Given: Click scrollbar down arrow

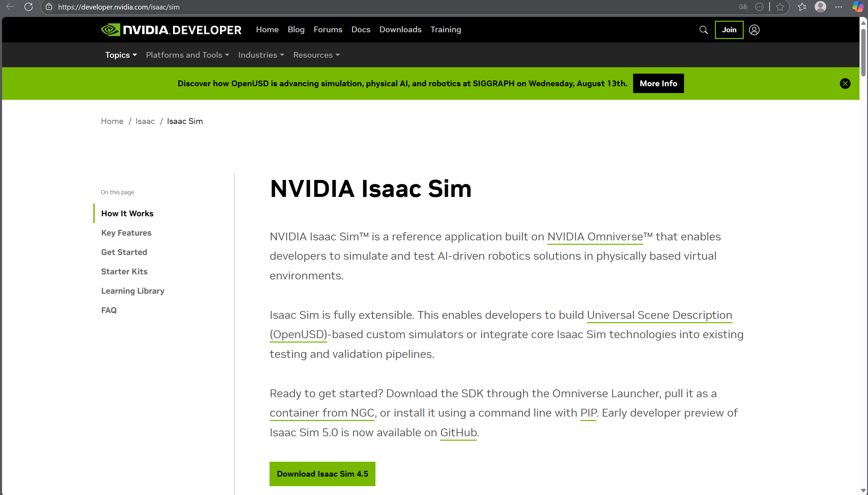Looking at the screenshot, I should point(863,491).
